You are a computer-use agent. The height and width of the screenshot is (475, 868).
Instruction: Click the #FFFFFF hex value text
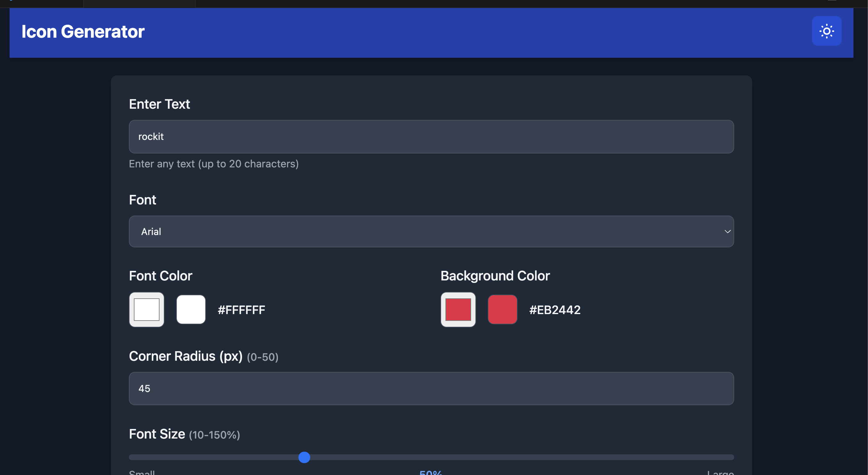point(241,310)
